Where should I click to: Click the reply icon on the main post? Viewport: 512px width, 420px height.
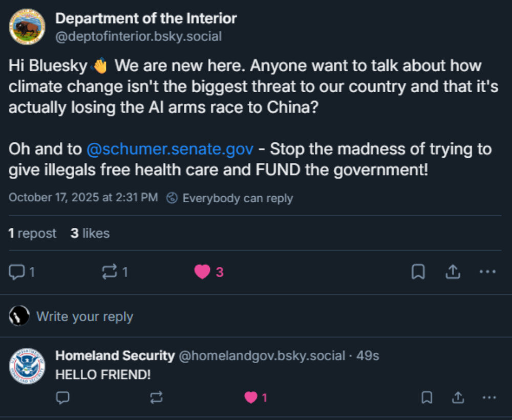tap(17, 272)
